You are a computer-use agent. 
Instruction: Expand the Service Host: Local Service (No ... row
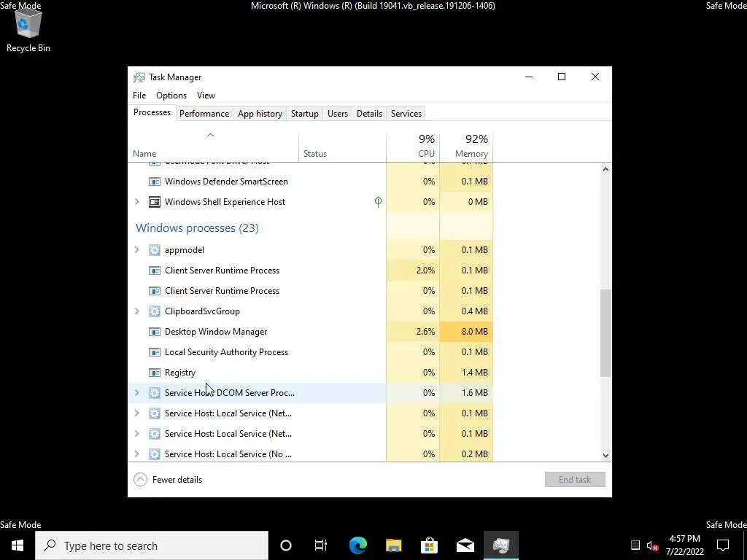137,454
